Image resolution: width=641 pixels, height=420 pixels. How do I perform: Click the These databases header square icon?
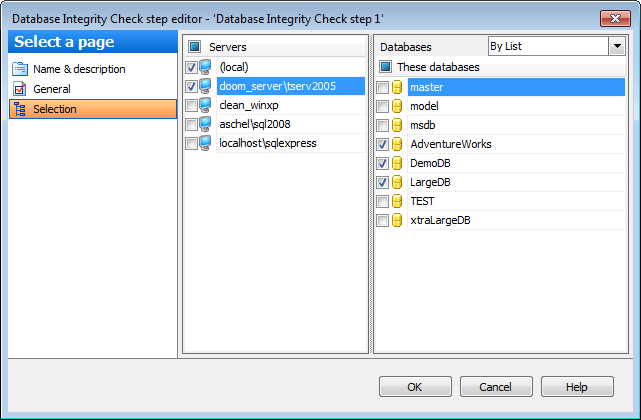pos(385,66)
